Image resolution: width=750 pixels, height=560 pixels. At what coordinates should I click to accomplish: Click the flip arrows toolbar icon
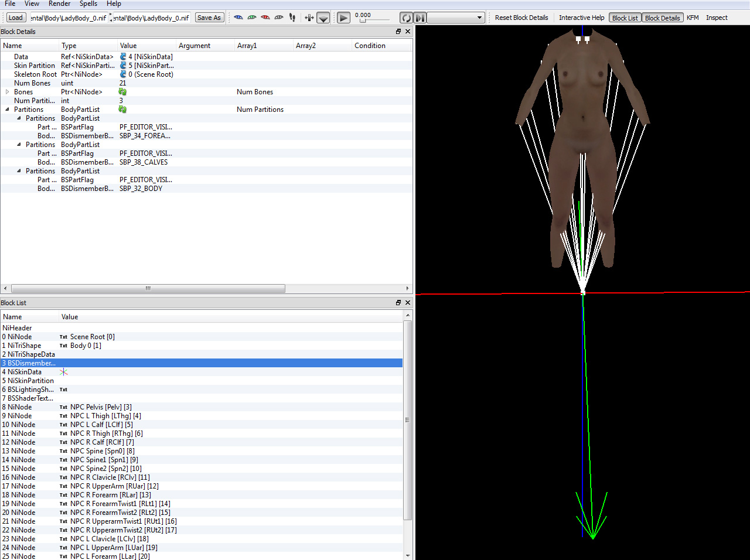pyautogui.click(x=309, y=18)
